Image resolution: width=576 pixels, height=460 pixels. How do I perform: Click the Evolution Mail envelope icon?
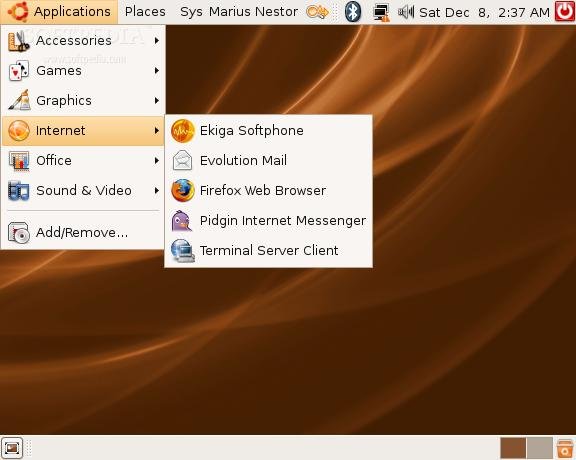pyautogui.click(x=182, y=161)
